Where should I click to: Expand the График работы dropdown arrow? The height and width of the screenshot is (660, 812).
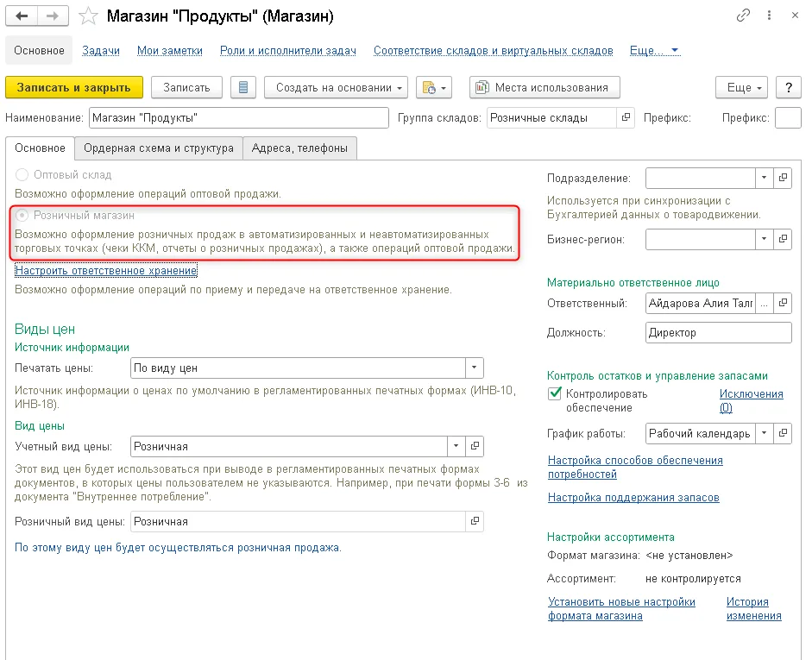[765, 433]
